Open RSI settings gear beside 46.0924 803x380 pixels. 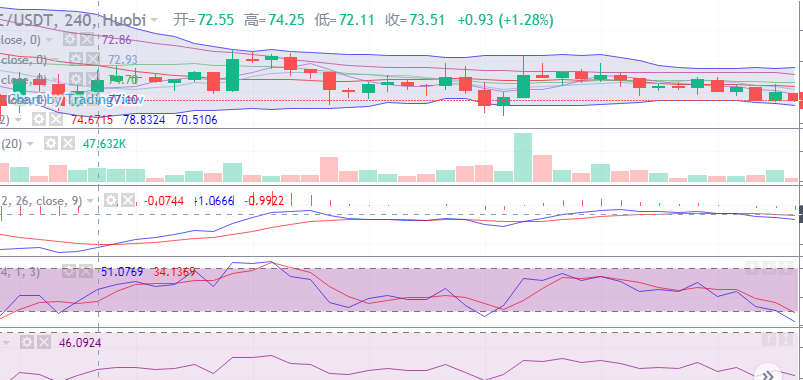[28, 342]
